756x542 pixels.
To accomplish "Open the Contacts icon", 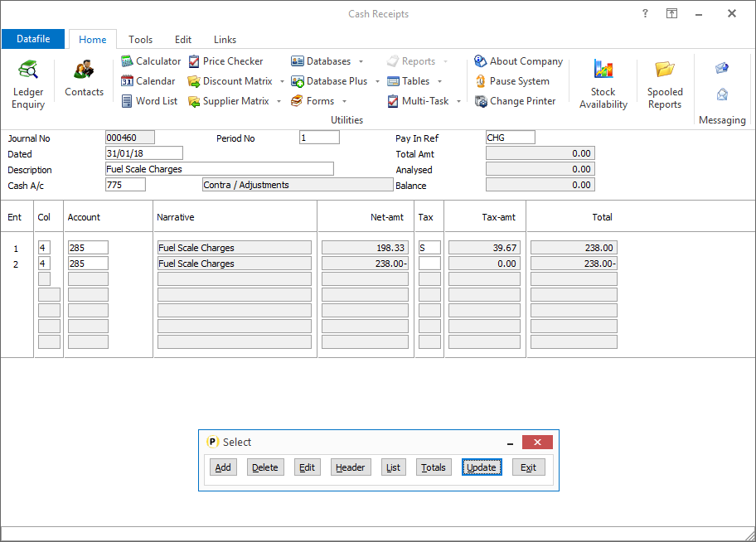I will 84,79.
